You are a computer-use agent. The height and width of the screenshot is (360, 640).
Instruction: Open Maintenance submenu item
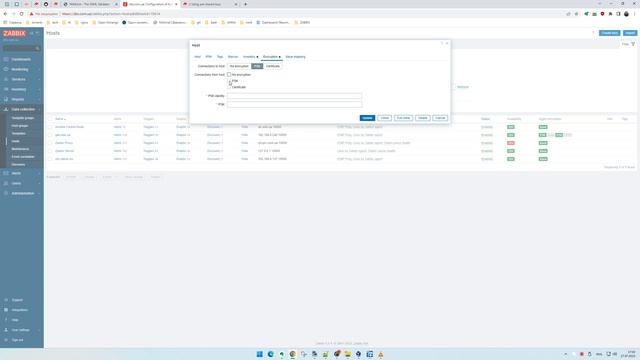(20, 149)
